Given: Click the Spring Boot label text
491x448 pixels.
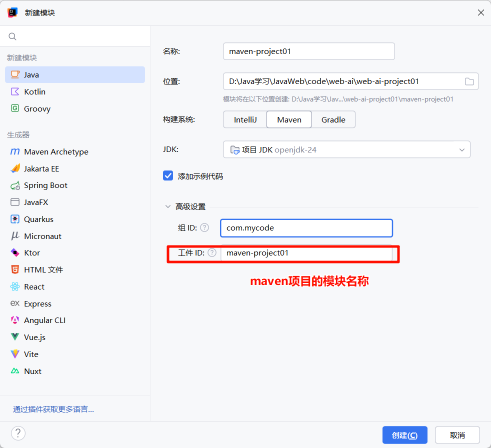Looking at the screenshot, I should (x=45, y=185).
